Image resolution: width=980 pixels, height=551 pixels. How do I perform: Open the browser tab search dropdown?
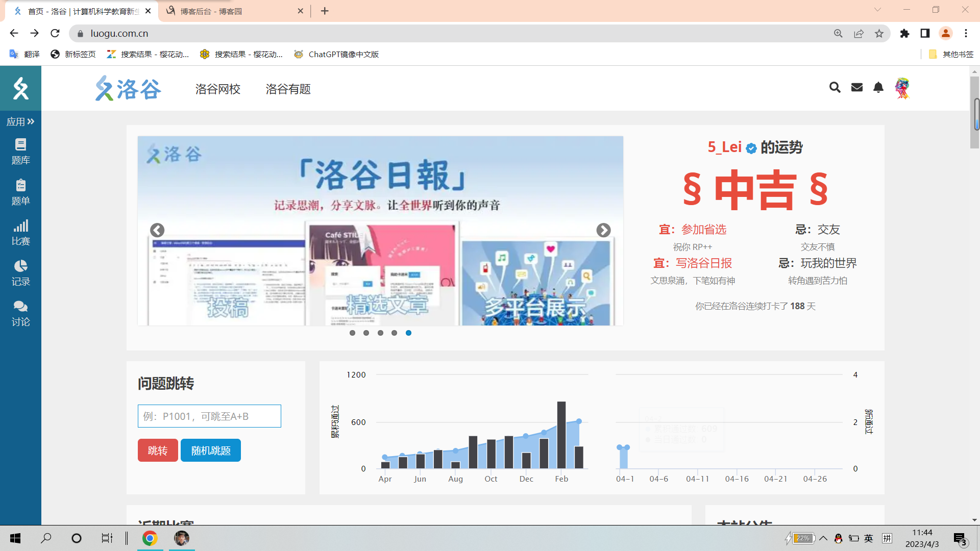tap(877, 10)
